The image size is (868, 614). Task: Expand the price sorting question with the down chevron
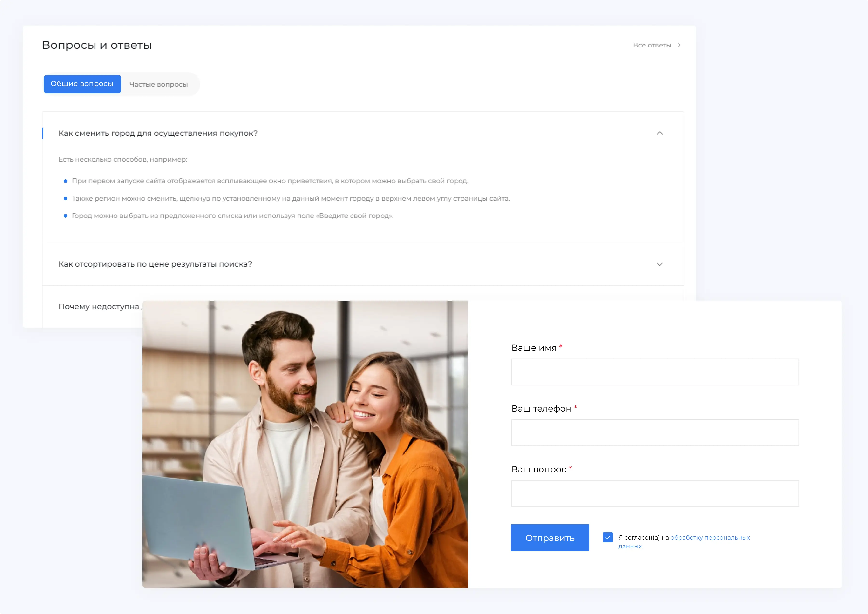click(659, 264)
